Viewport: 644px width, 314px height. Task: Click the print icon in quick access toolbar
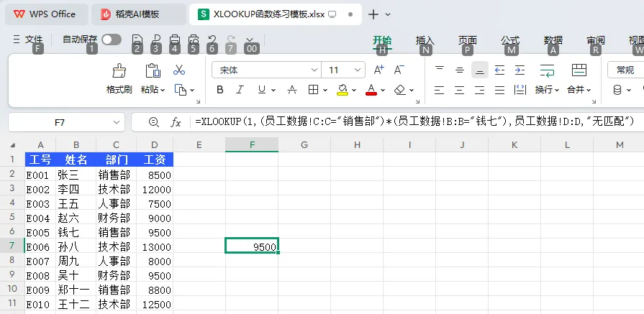pos(175,40)
